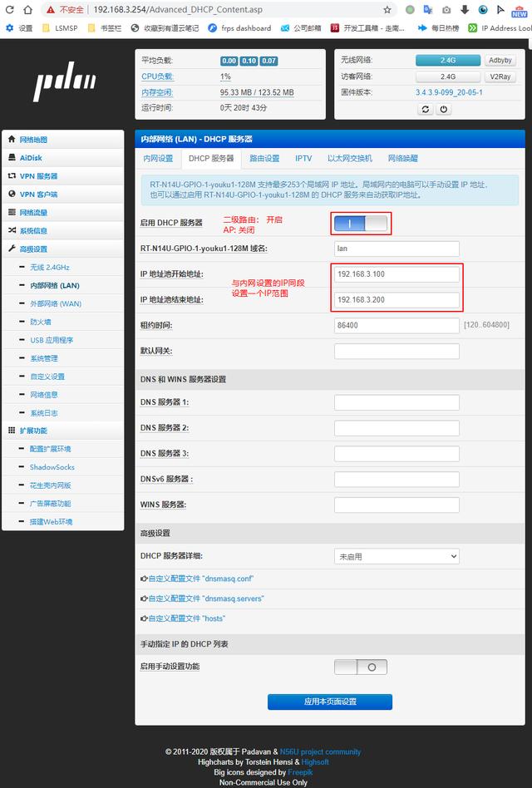Click the Adbyby button

500,61
